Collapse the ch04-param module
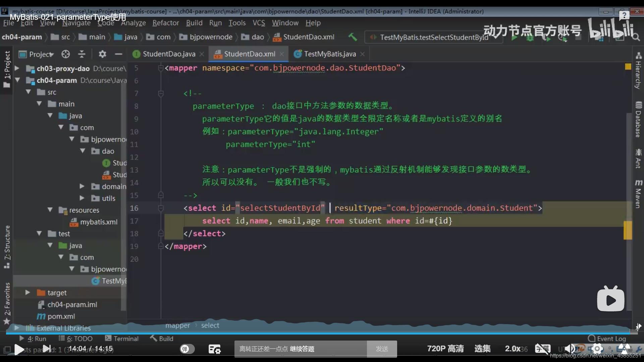 [17, 80]
